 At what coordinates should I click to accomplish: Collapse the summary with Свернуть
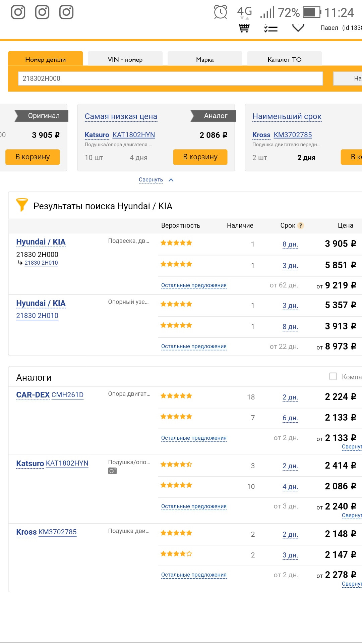click(151, 180)
